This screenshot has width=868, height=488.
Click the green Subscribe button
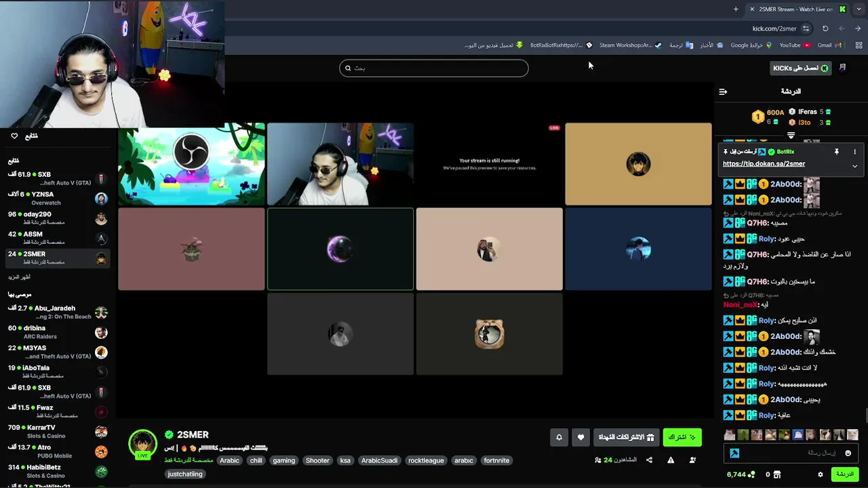coord(682,437)
